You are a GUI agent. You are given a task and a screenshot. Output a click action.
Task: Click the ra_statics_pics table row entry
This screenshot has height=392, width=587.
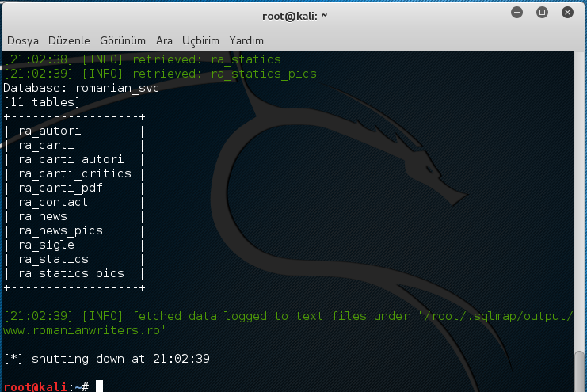point(71,273)
